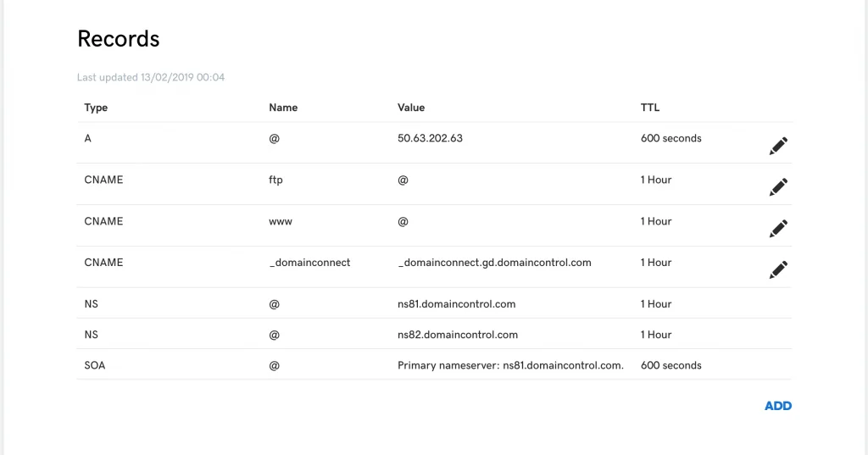Select the Type column header
The width and height of the screenshot is (868, 455).
tap(96, 108)
